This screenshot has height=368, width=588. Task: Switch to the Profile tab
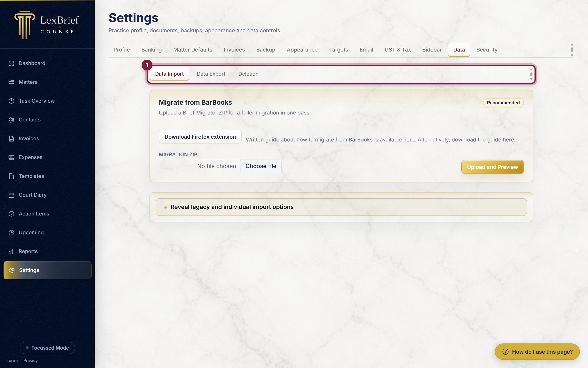pyautogui.click(x=122, y=50)
